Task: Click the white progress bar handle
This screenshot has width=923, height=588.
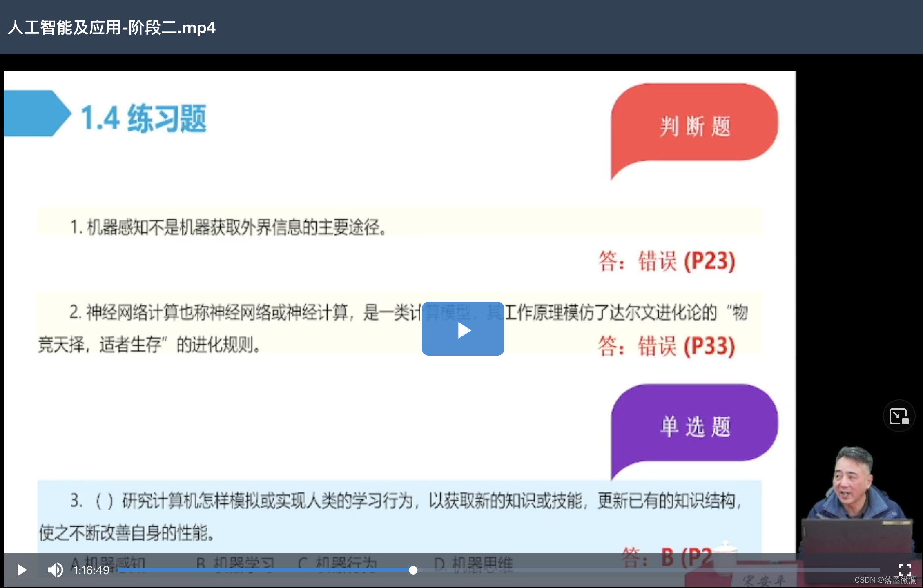Action: click(x=413, y=570)
